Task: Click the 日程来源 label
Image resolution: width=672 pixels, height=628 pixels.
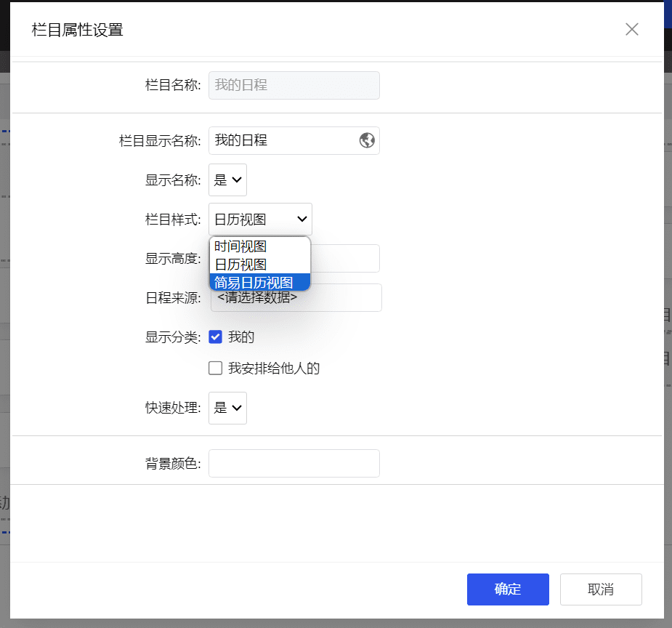Action: pos(173,298)
